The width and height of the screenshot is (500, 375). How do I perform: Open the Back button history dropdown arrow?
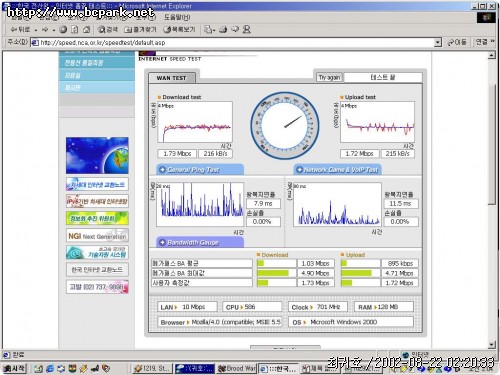[x=36, y=30]
